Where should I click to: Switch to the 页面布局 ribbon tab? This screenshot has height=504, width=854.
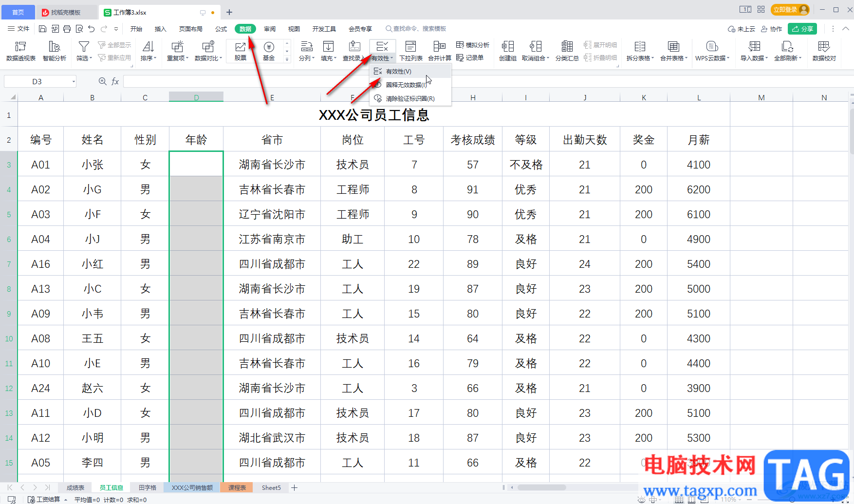click(190, 29)
